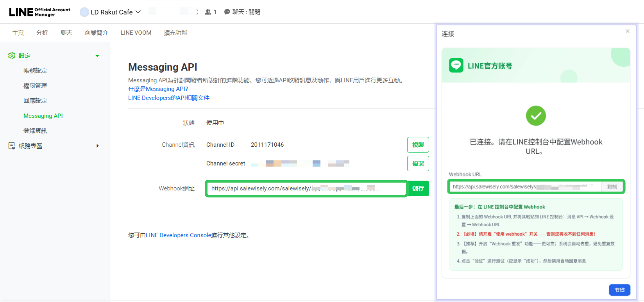Open the LINE Developers Console link

179,235
